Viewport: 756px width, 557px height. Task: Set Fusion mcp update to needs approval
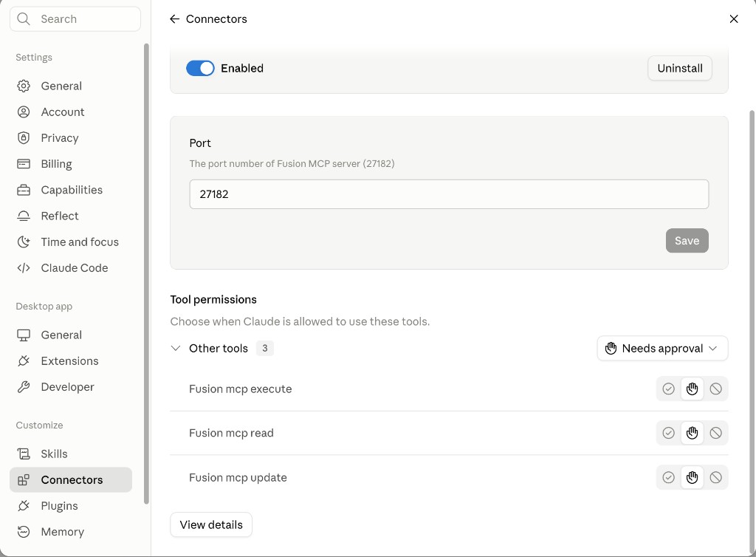pyautogui.click(x=692, y=477)
